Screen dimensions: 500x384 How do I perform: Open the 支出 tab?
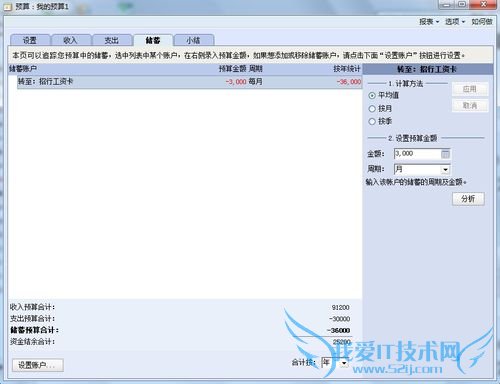(112, 40)
